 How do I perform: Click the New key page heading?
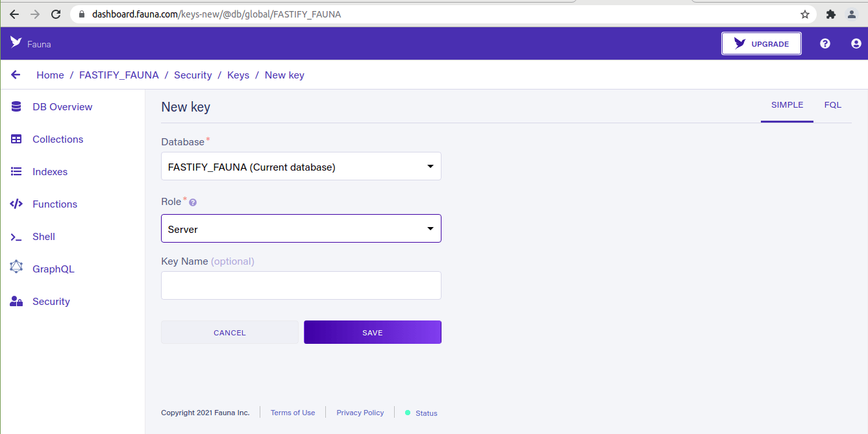pos(186,107)
